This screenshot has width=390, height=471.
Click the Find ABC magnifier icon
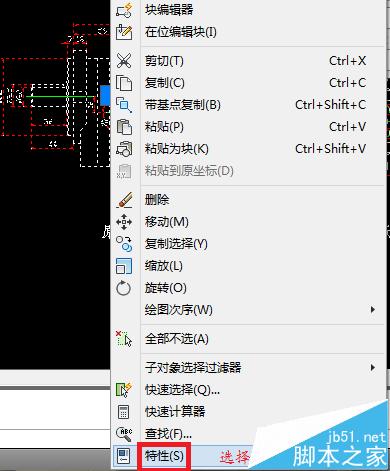pyautogui.click(x=124, y=434)
